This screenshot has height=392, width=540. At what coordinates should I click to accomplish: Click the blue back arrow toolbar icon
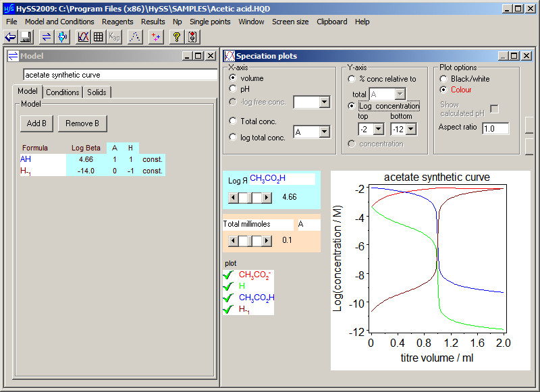click(x=11, y=37)
